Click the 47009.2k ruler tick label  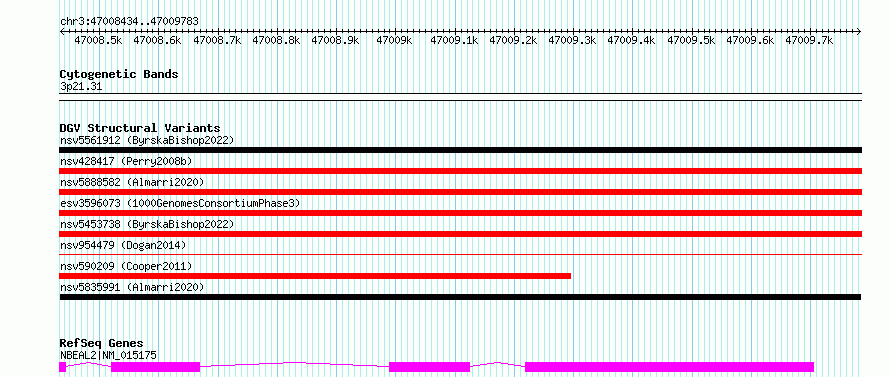[513, 40]
